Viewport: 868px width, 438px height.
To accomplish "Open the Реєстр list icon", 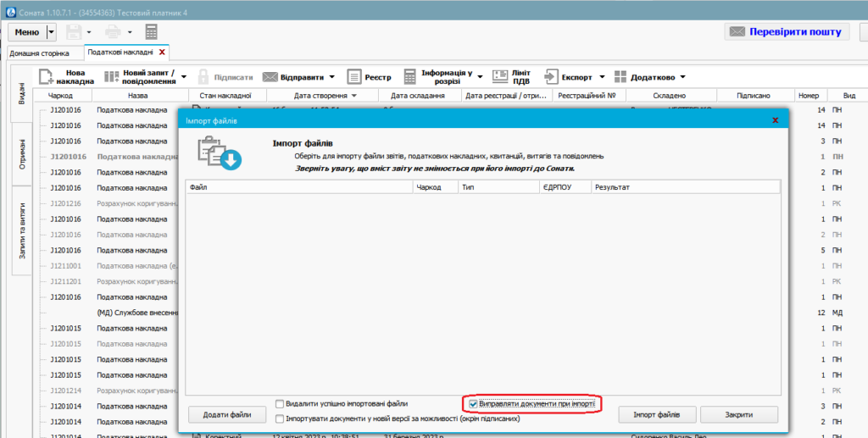I will [354, 77].
